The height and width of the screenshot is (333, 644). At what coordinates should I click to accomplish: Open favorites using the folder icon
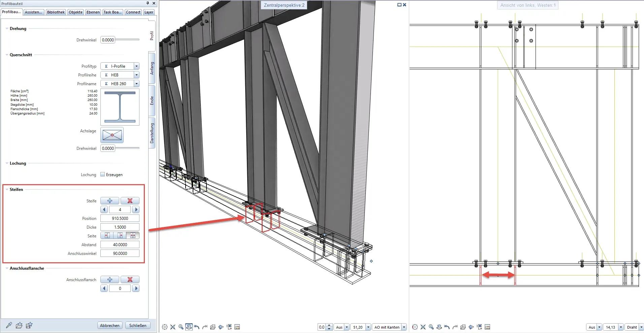(x=19, y=325)
